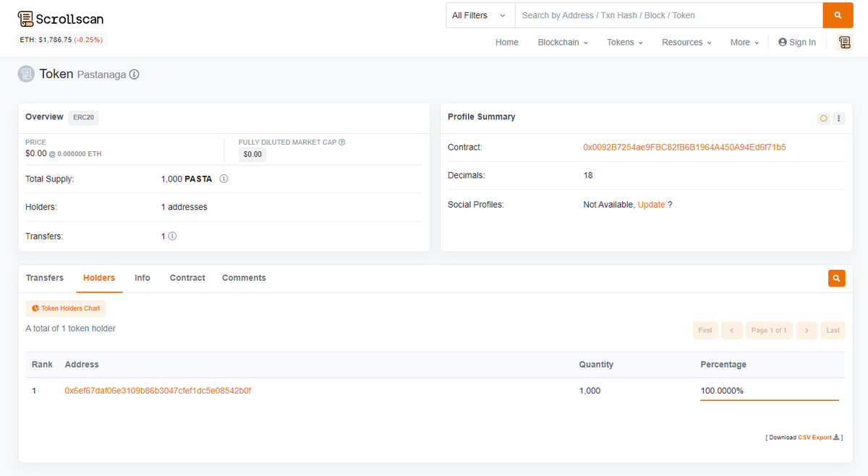Click the CSV Export link
The width and height of the screenshot is (868, 476).
click(x=814, y=437)
